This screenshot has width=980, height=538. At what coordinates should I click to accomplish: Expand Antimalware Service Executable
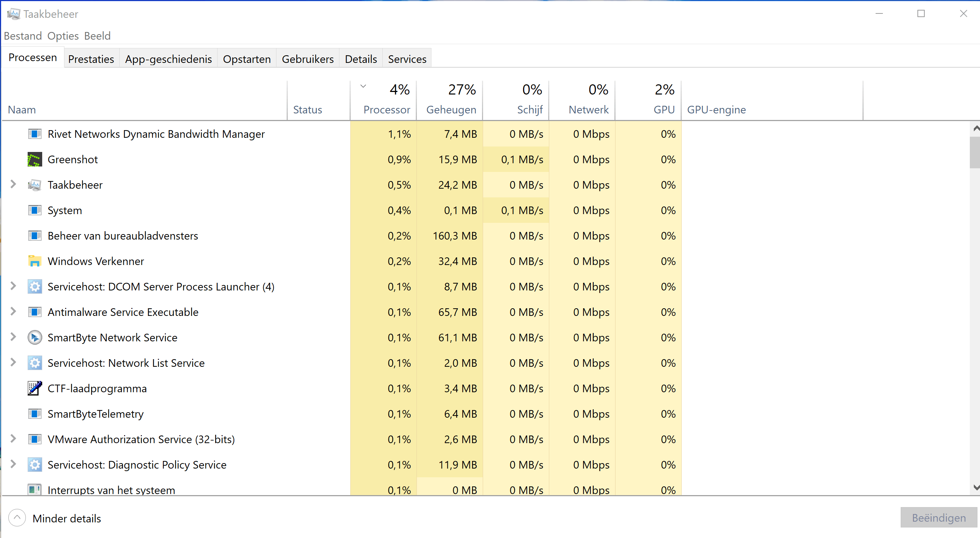13,312
